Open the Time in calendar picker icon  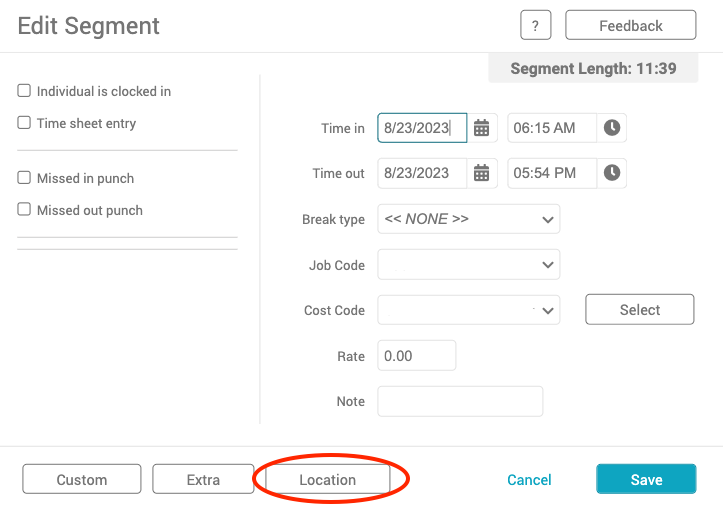[481, 128]
